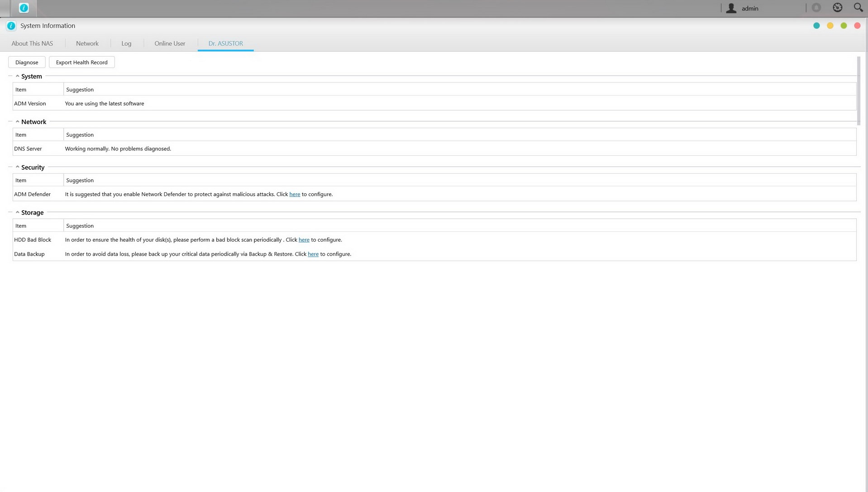
Task: Collapse the System section
Action: (17, 76)
